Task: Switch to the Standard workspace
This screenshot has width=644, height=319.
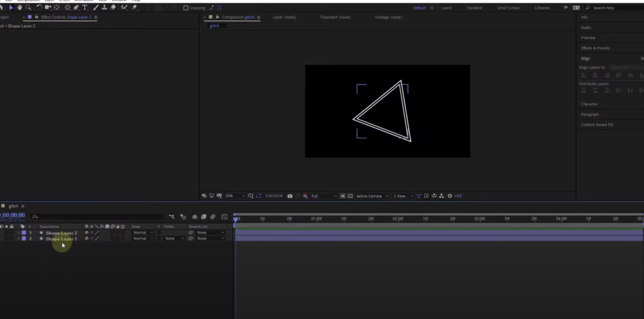Action: (474, 8)
